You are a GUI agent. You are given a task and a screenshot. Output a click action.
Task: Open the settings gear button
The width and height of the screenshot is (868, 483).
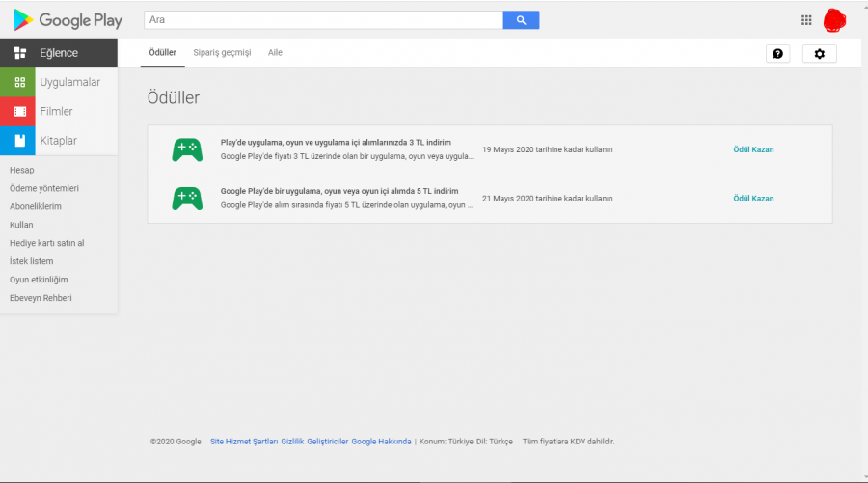click(819, 54)
